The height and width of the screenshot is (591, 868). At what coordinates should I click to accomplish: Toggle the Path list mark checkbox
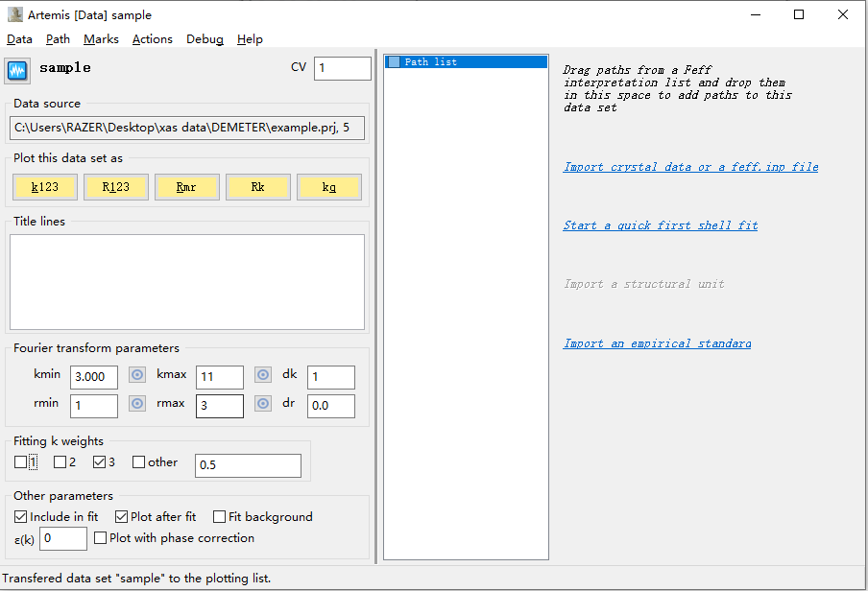click(394, 62)
